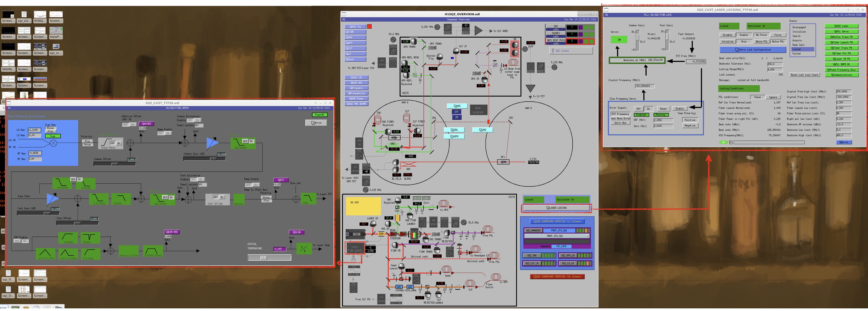Turn On the 750Hz/75kHz boost filter
This screenshot has height=311, width=868.
pyautogui.click(x=119, y=143)
